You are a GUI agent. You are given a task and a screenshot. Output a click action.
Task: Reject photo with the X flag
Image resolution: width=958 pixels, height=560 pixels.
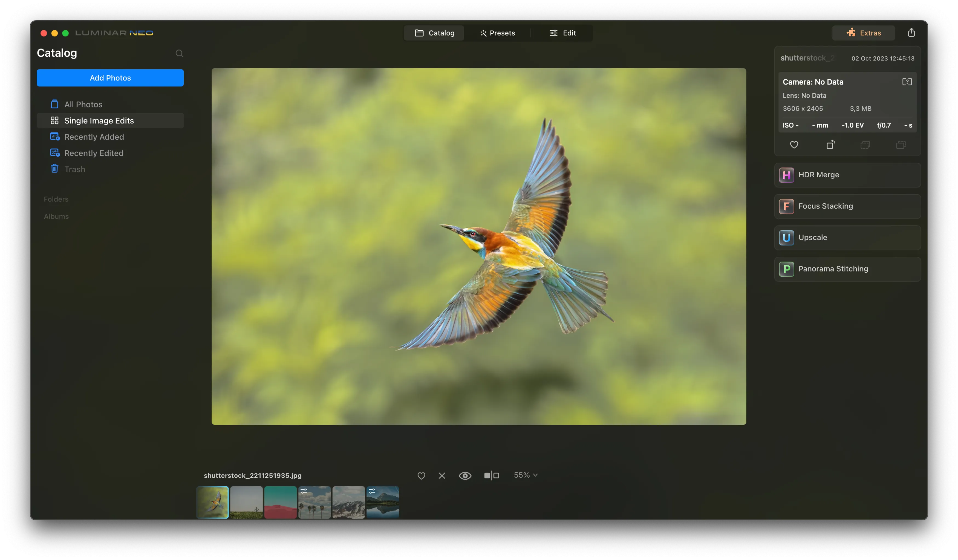tap(442, 476)
